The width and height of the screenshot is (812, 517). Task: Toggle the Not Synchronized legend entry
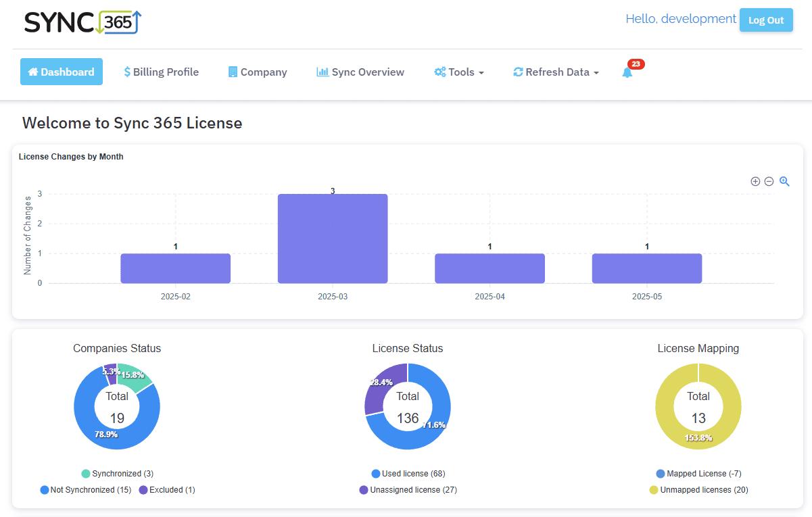pos(86,490)
